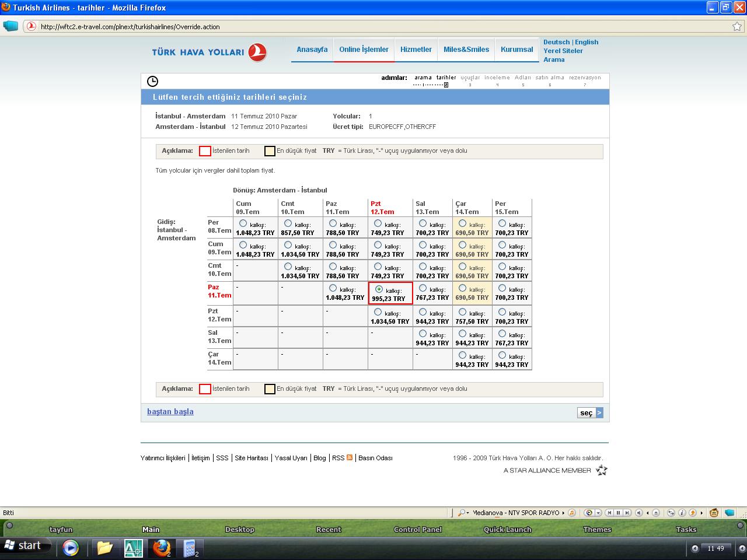Bookmark this page with the star icon
747x560 pixels.
[x=737, y=26]
